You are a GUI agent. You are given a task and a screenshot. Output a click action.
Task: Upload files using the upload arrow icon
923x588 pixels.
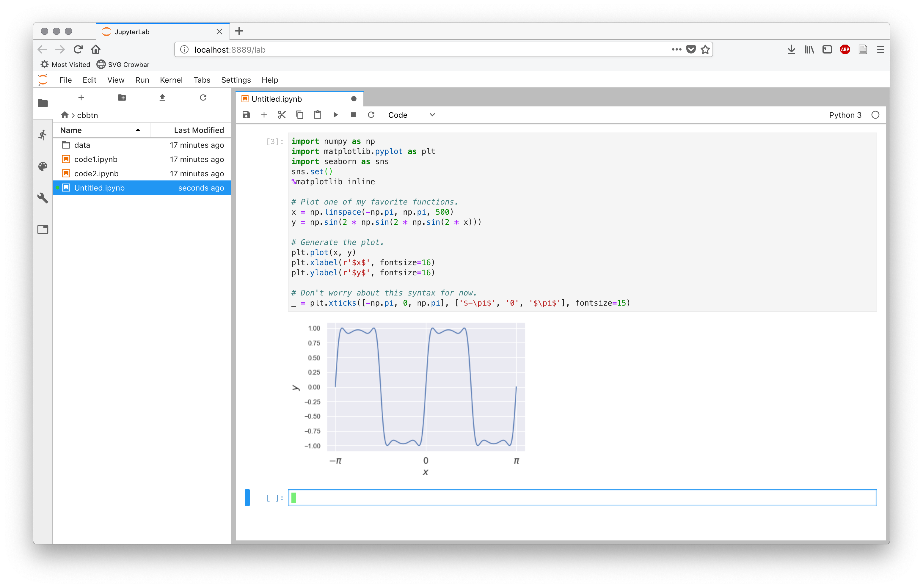(x=162, y=98)
